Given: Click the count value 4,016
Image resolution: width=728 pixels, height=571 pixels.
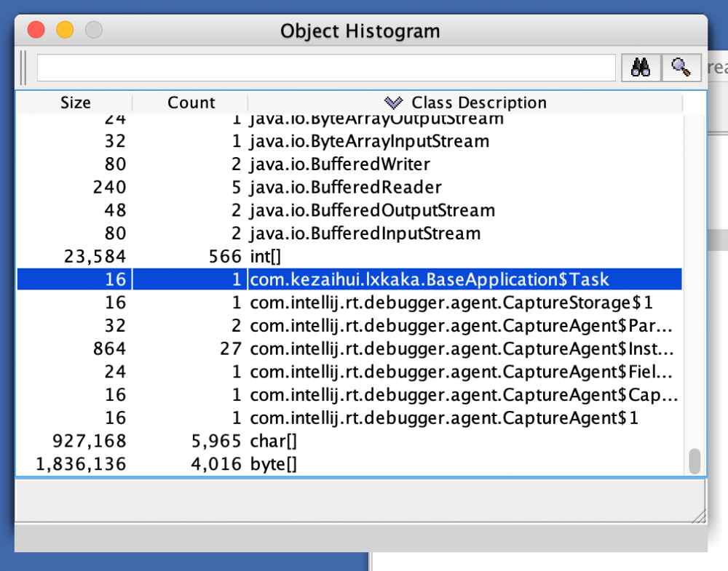Looking at the screenshot, I should 216,464.
